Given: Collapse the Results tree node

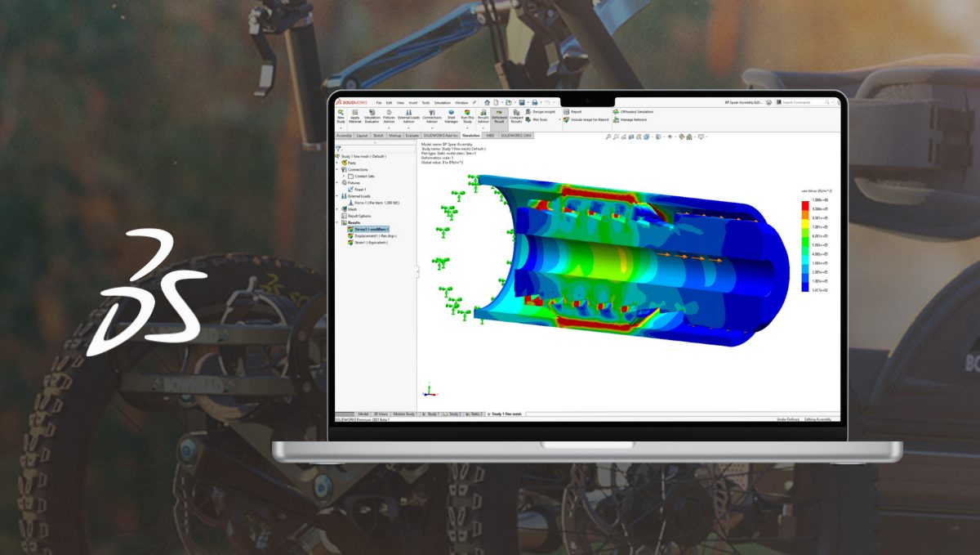Looking at the screenshot, I should pyautogui.click(x=337, y=222).
